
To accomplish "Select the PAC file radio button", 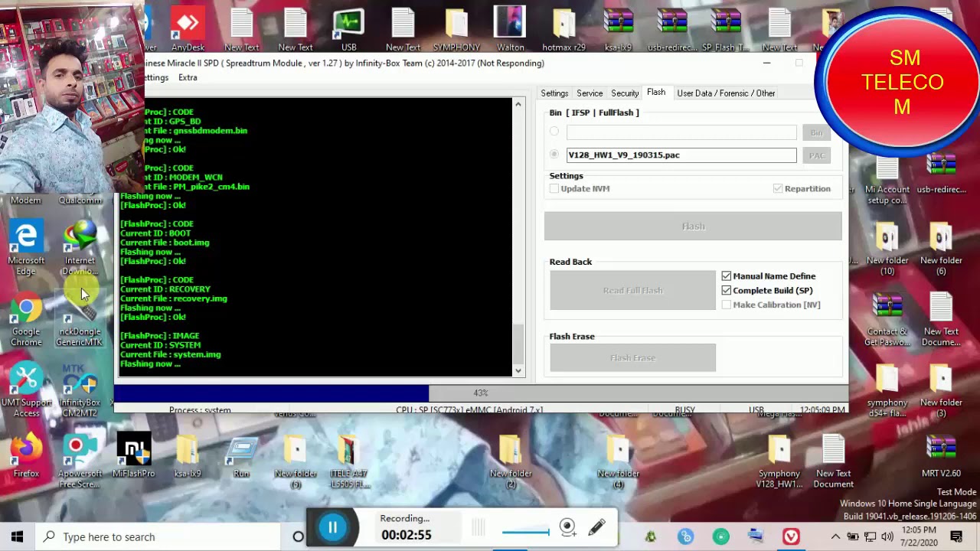I will (x=554, y=155).
